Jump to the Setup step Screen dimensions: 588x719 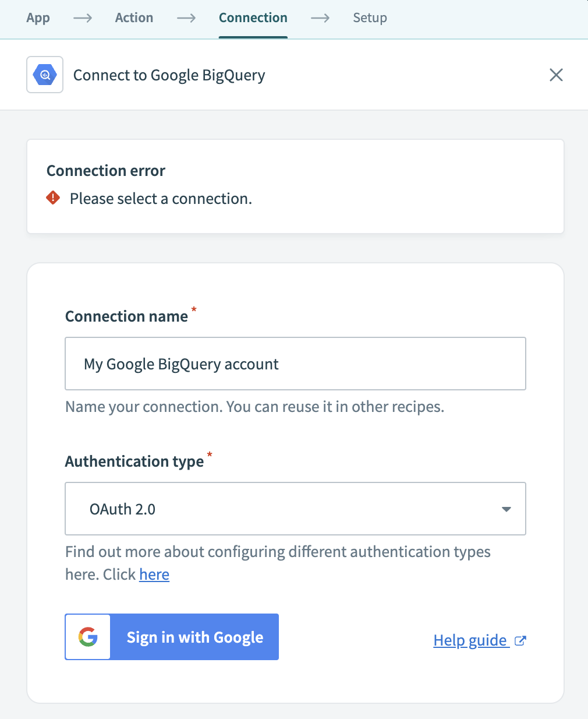pyautogui.click(x=370, y=18)
